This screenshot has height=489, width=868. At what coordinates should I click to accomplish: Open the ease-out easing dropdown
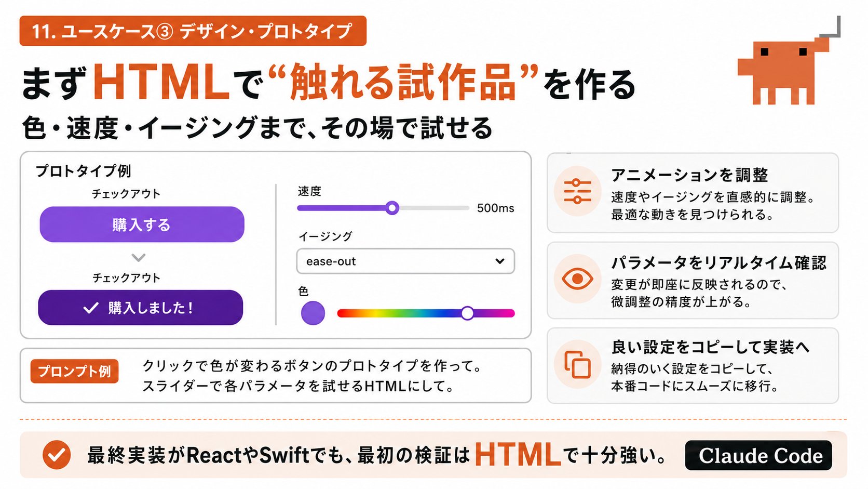coord(405,261)
